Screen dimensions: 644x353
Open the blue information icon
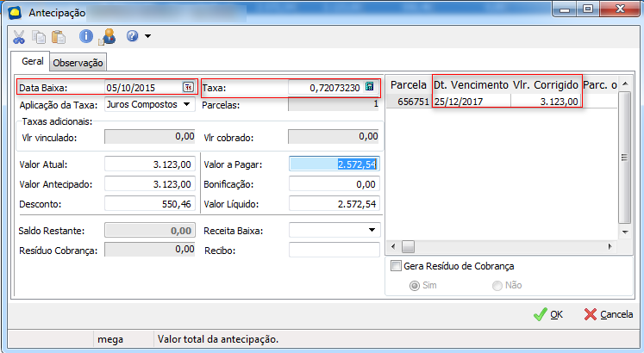(86, 37)
